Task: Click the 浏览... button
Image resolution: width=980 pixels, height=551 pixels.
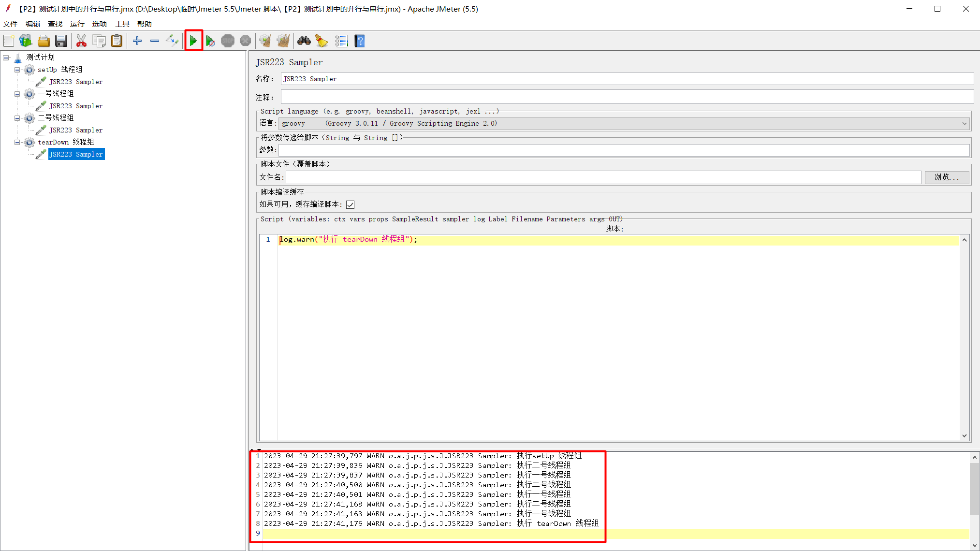Action: (x=947, y=177)
